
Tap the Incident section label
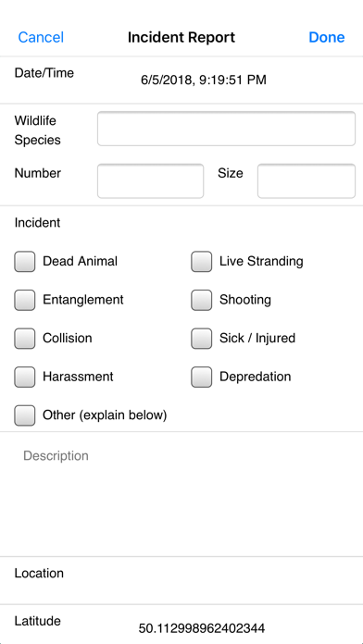(37, 223)
